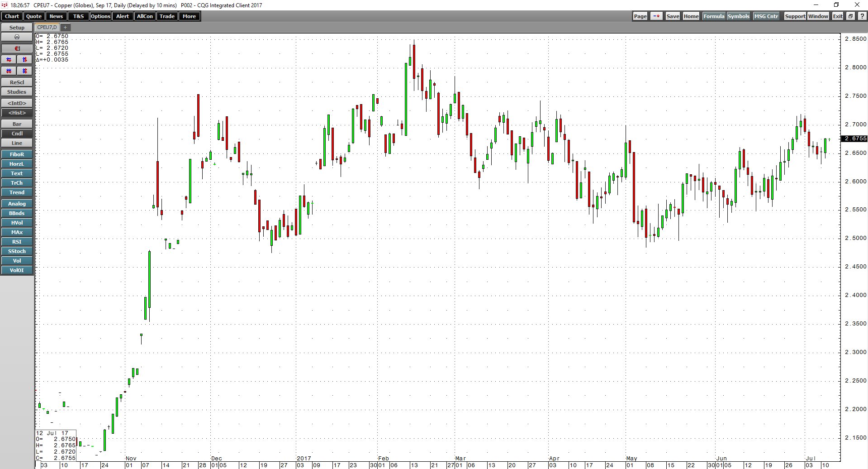Click the crossed vertical arrows button
The image size is (868, 469).
pos(25,71)
